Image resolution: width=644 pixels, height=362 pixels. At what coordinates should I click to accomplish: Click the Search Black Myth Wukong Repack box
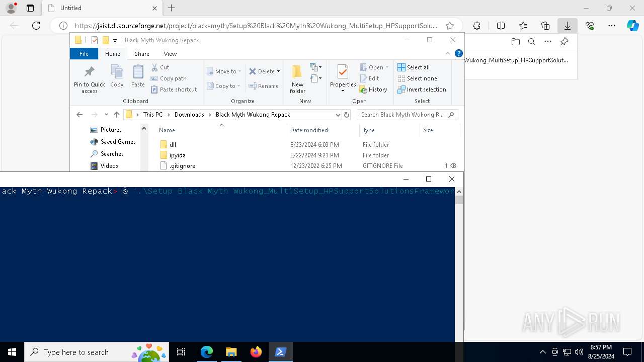(408, 115)
